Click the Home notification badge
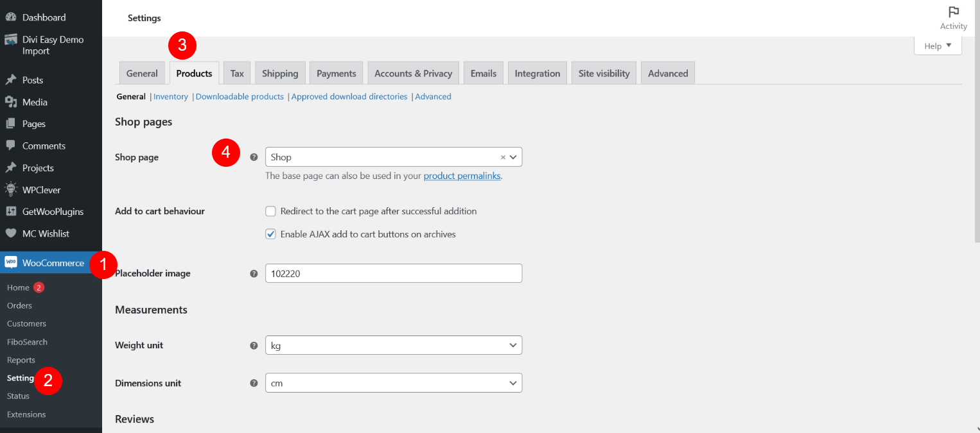The width and height of the screenshot is (980, 433). coord(39,287)
